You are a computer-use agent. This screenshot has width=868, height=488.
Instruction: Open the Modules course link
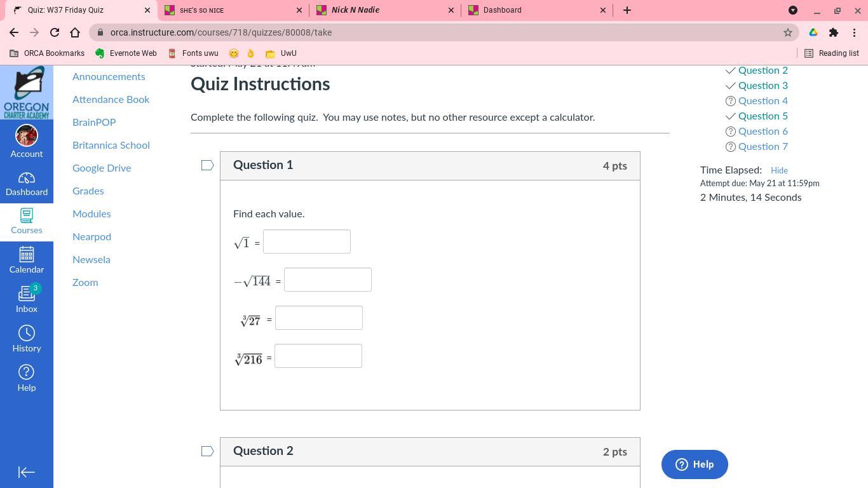[x=92, y=213]
